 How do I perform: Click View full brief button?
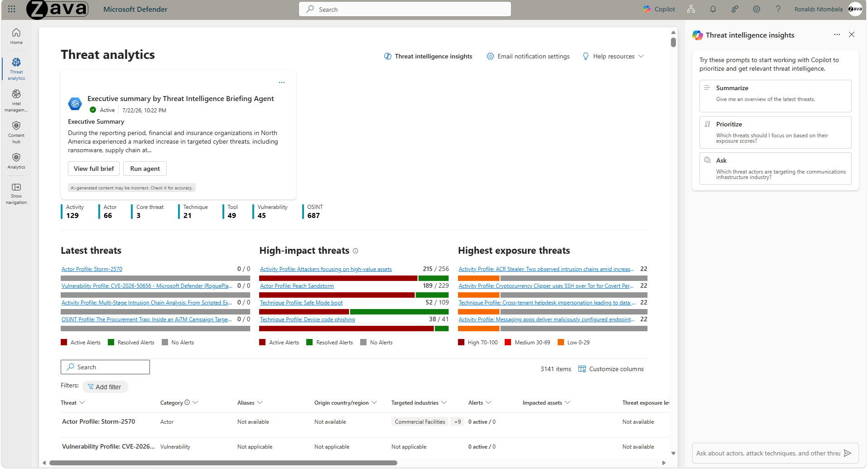(x=94, y=169)
